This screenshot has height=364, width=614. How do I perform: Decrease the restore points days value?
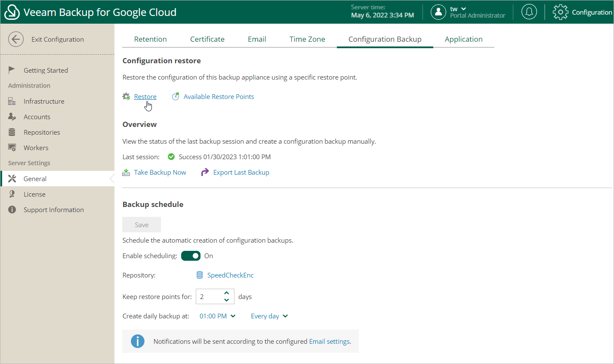click(x=227, y=300)
